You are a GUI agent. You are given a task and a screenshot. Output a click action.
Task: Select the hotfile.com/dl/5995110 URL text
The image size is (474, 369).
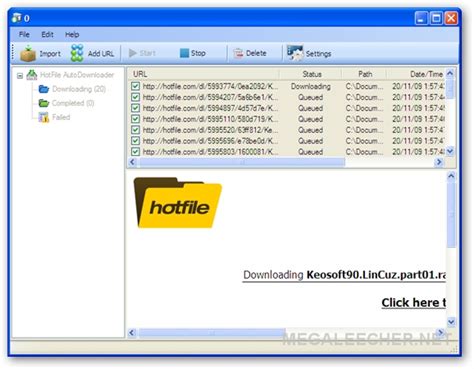[x=210, y=119]
